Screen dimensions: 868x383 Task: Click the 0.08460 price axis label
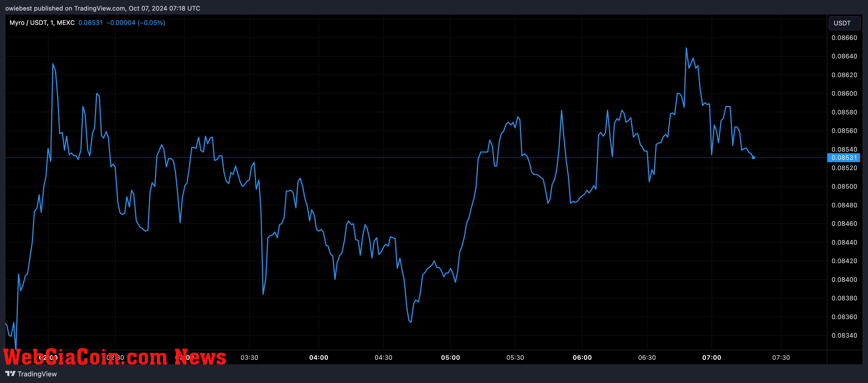click(x=844, y=224)
